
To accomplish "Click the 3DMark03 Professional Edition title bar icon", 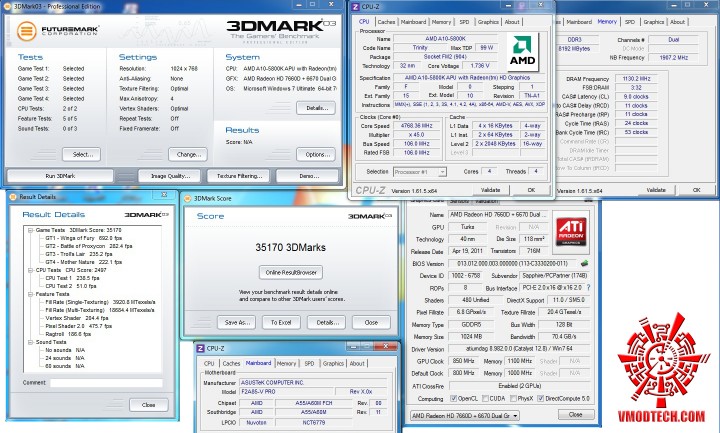I will 8,6.
